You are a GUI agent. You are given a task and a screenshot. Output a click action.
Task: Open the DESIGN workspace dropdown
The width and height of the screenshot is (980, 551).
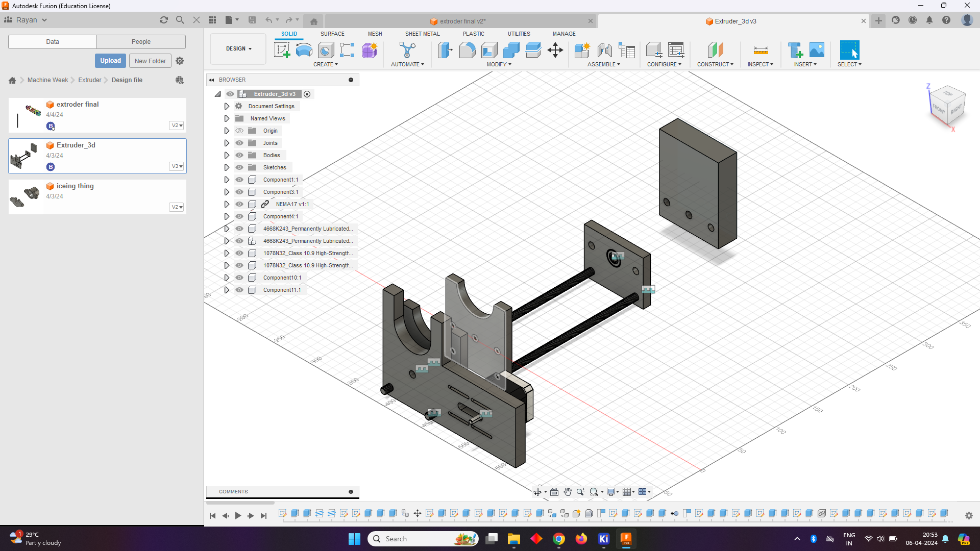coord(238,48)
